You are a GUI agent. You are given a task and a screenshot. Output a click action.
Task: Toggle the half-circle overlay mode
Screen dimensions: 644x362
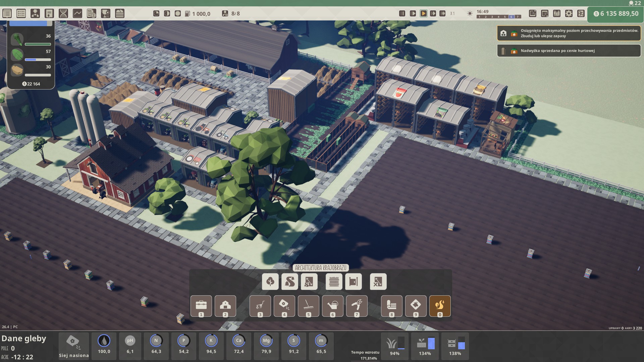(x=167, y=13)
